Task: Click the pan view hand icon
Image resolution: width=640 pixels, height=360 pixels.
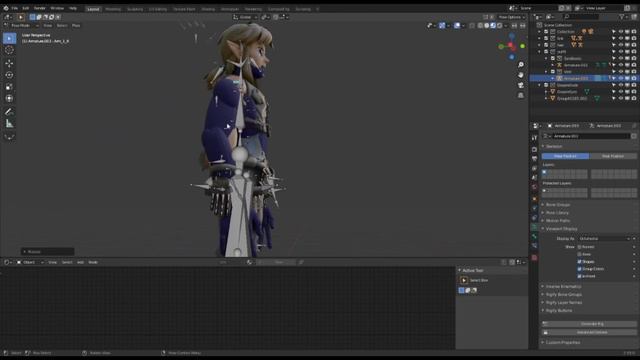Action: click(521, 75)
